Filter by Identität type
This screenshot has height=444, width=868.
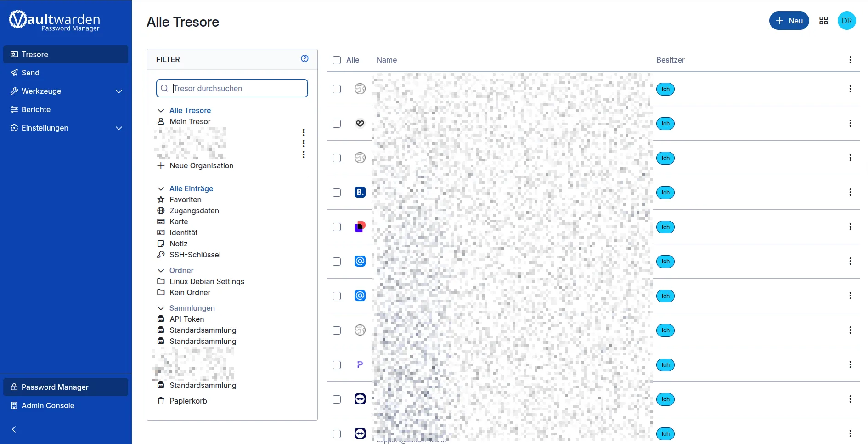(x=184, y=233)
